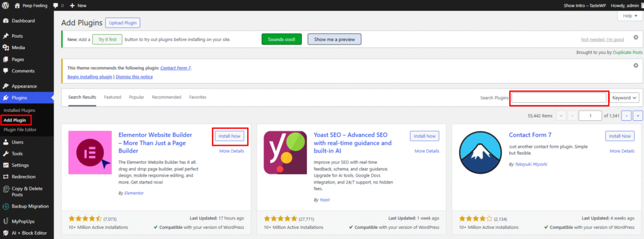Click the green Sounds cool! button

[281, 40]
